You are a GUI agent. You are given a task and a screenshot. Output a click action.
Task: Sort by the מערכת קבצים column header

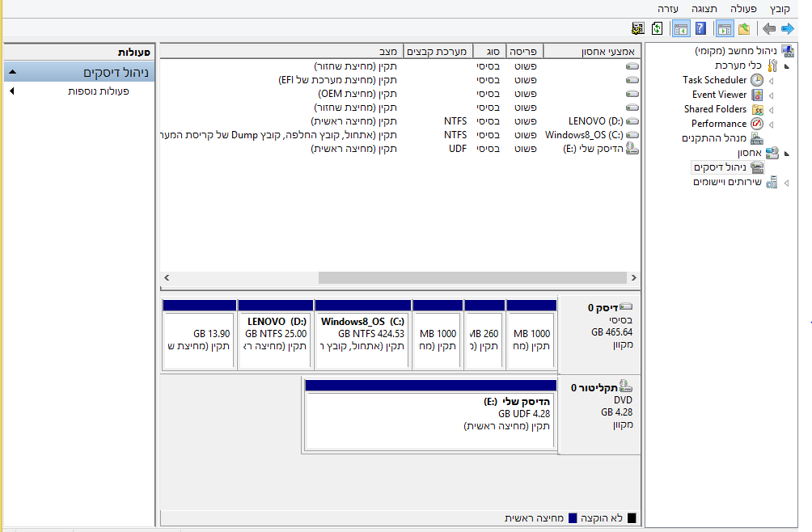click(437, 51)
